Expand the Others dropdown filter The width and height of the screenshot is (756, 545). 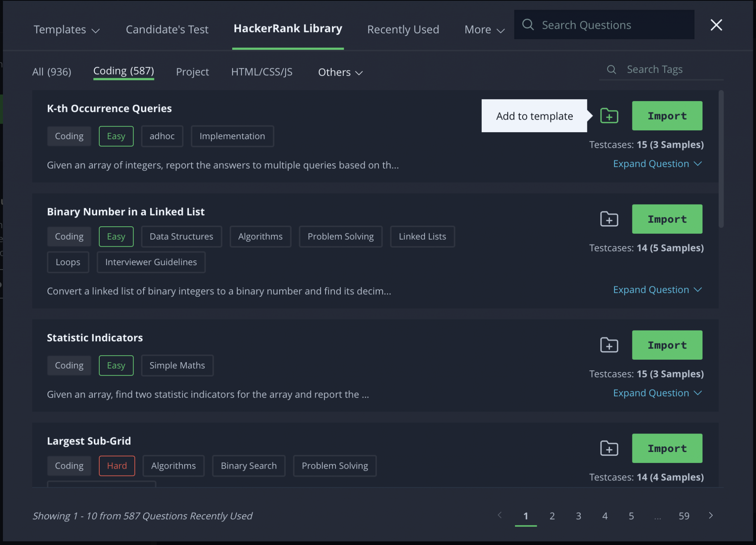click(x=340, y=71)
